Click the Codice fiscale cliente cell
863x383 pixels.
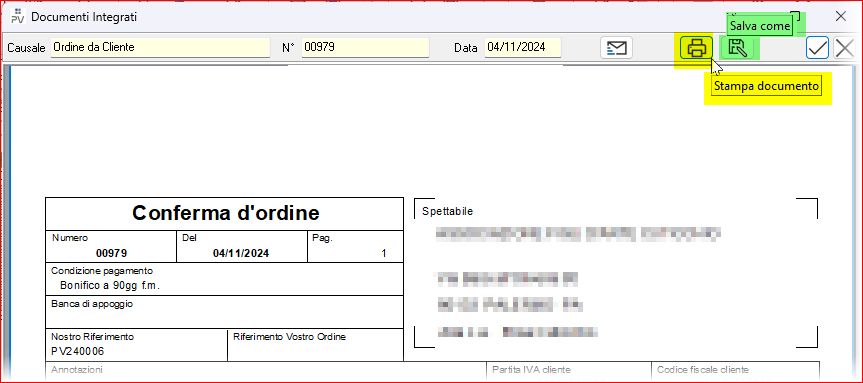point(735,370)
